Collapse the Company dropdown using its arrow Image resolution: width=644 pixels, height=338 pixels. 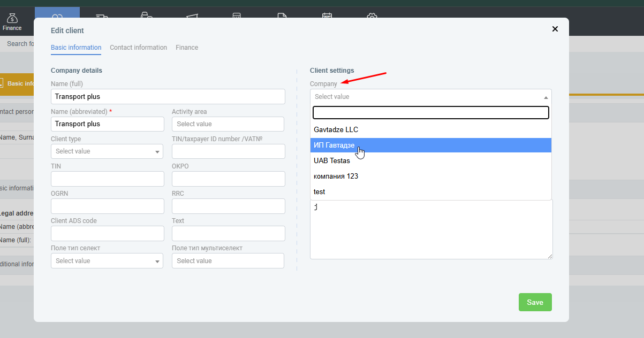tap(545, 97)
